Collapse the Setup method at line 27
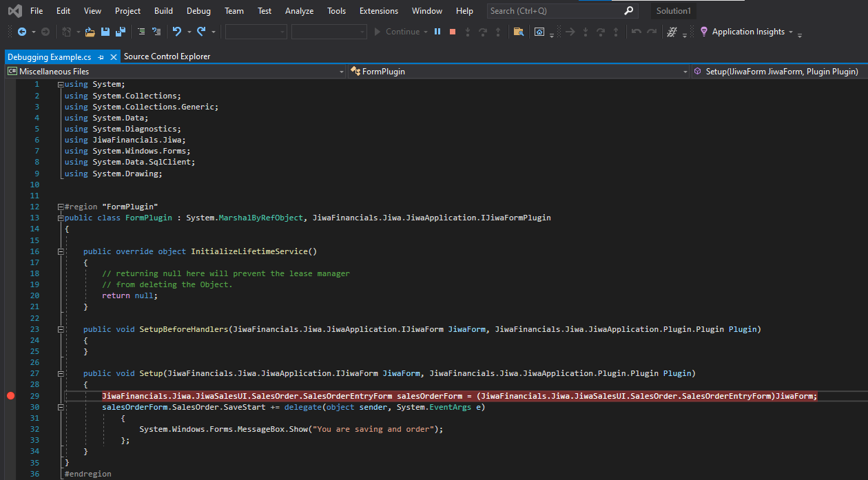 (61, 373)
